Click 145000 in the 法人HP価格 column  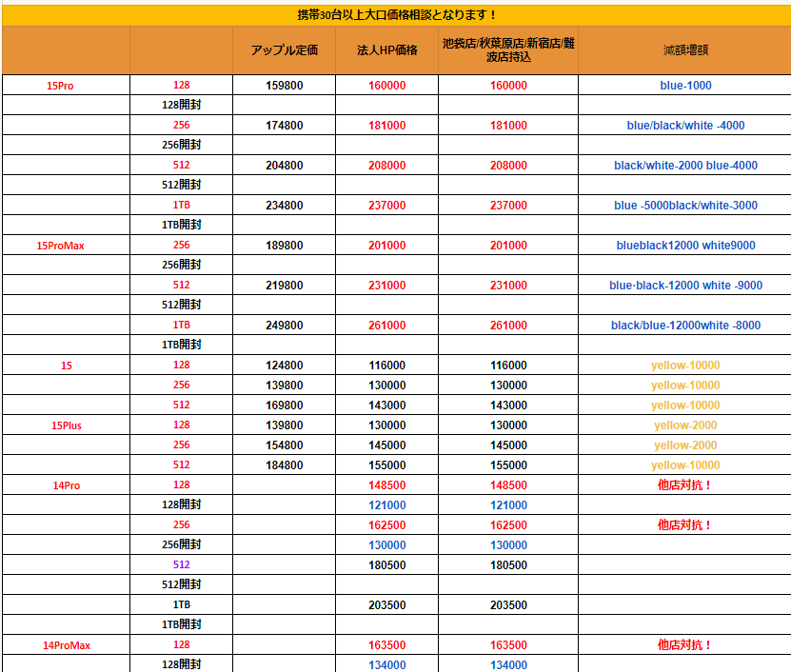point(386,445)
